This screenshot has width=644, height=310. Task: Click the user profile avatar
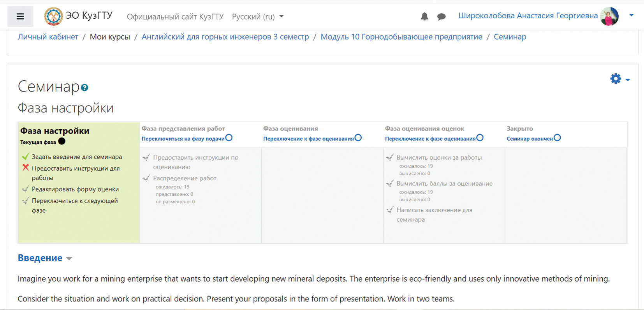pyautogui.click(x=609, y=16)
